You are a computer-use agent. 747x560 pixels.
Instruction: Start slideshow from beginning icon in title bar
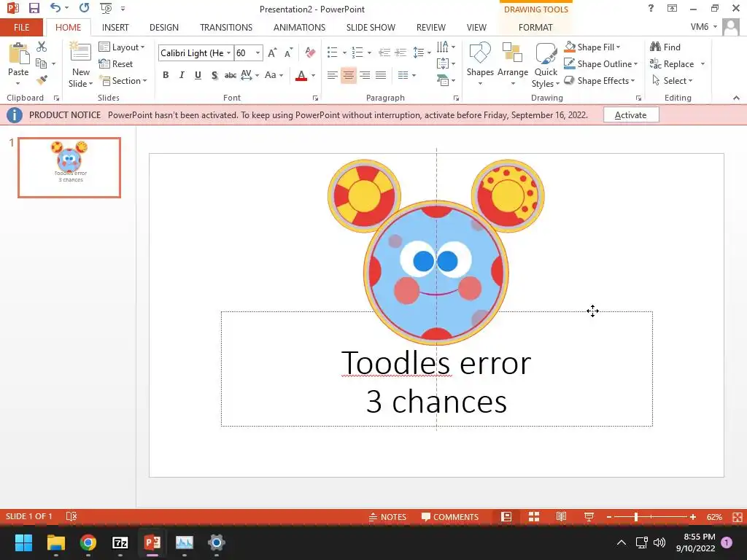106,8
